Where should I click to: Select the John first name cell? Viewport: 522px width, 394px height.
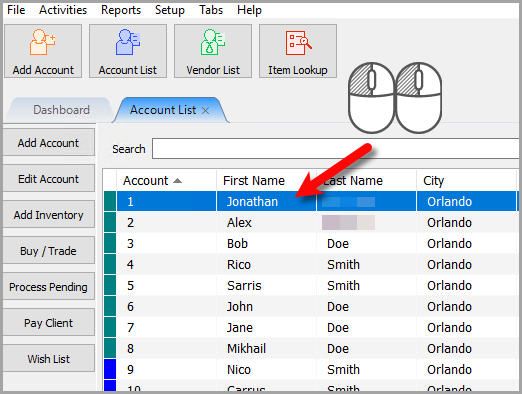tap(266, 306)
